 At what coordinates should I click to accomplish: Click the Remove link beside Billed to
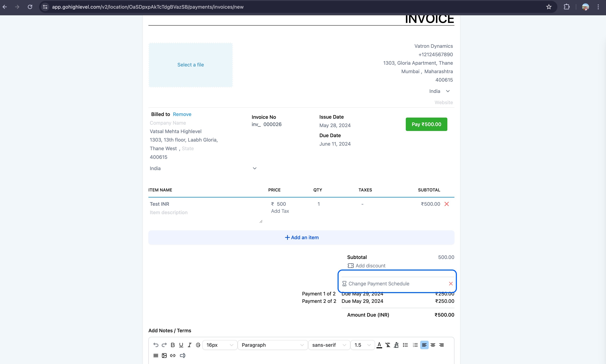(x=182, y=114)
